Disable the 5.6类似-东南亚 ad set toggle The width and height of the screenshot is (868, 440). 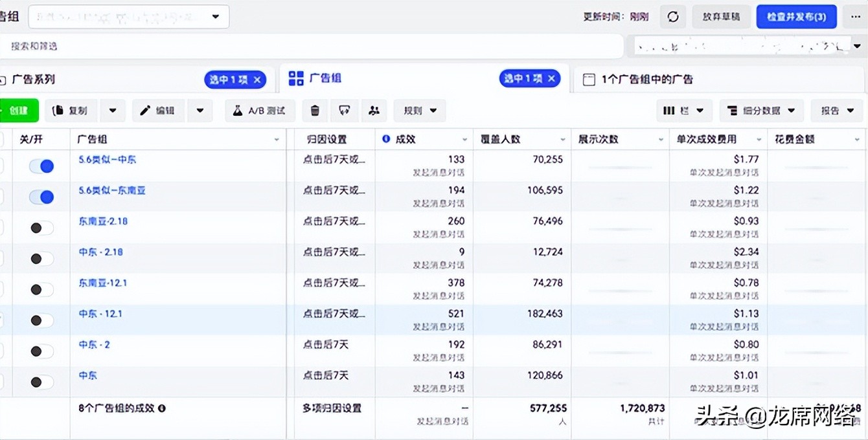[x=41, y=197]
